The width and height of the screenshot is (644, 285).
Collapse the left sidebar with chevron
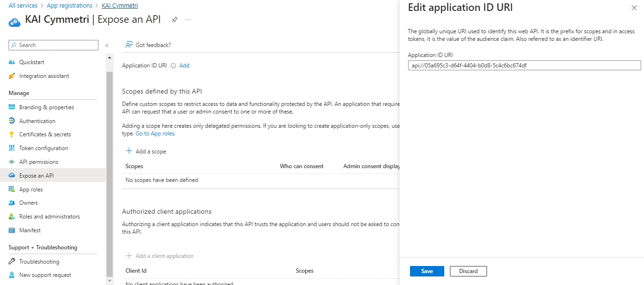point(107,45)
